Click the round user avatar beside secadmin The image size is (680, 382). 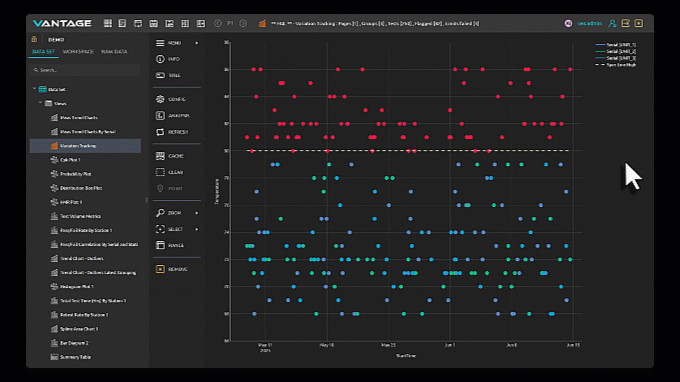568,23
